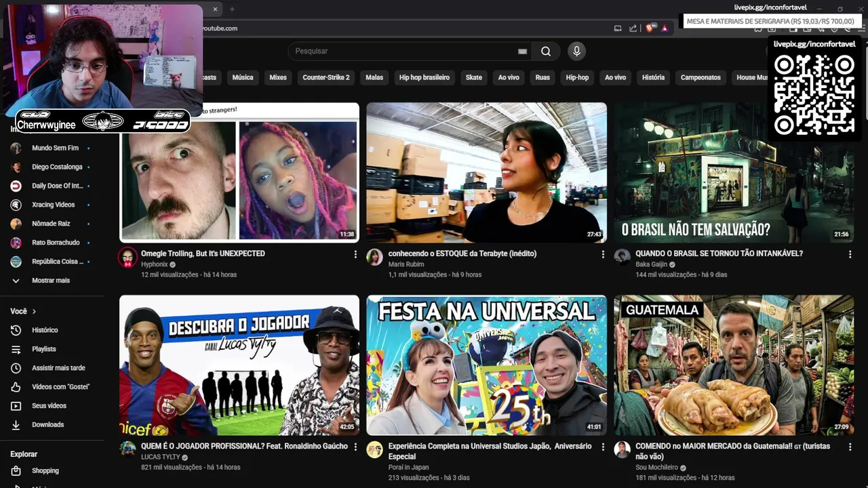This screenshot has height=488, width=868.
Task: Click the share page icon in the address bar
Action: [x=633, y=28]
